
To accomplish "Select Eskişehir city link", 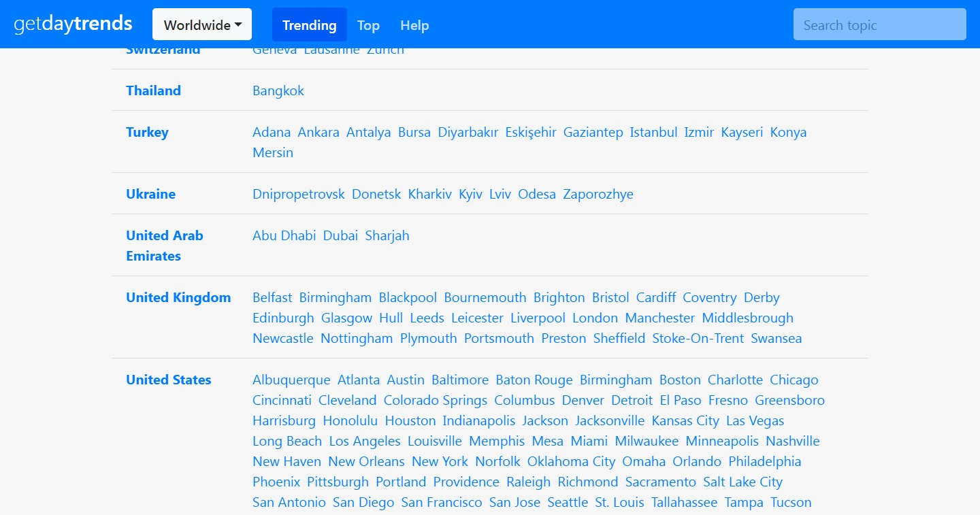I will pyautogui.click(x=531, y=132).
